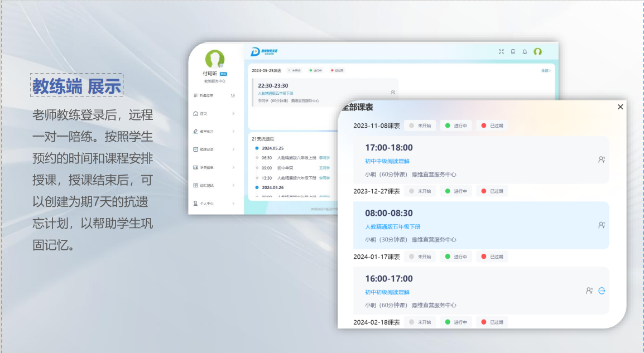644x353 pixels.
Task: Select the 17:00-18:00 lesson time
Action: [x=389, y=148]
